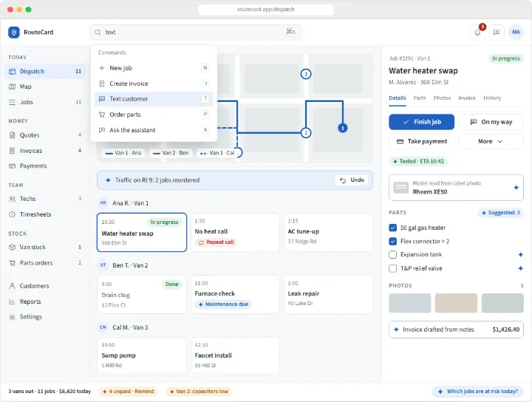Click the Payments card icon

click(13, 166)
